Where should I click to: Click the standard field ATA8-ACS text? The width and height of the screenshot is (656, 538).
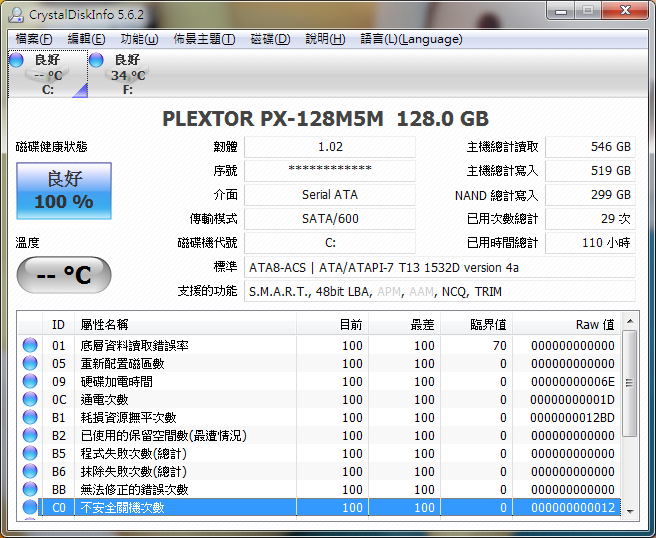(x=440, y=267)
